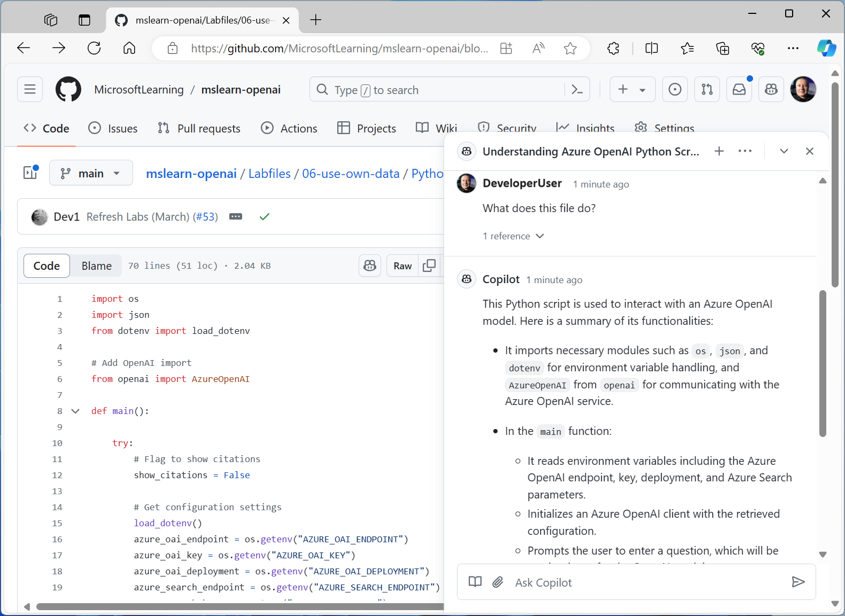Open the command palette icon in search bar
Viewport: 845px width, 616px height.
577,89
